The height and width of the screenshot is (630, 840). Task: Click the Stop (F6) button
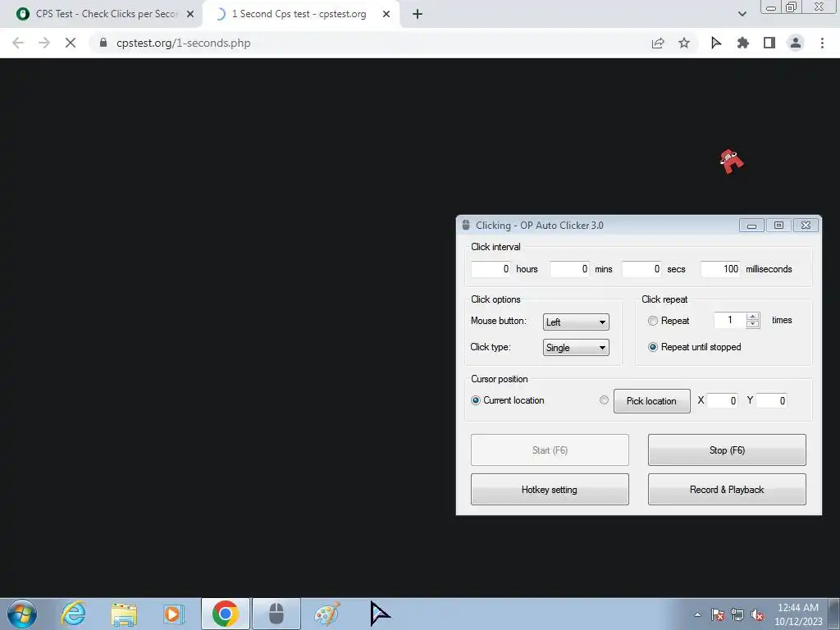tap(727, 450)
